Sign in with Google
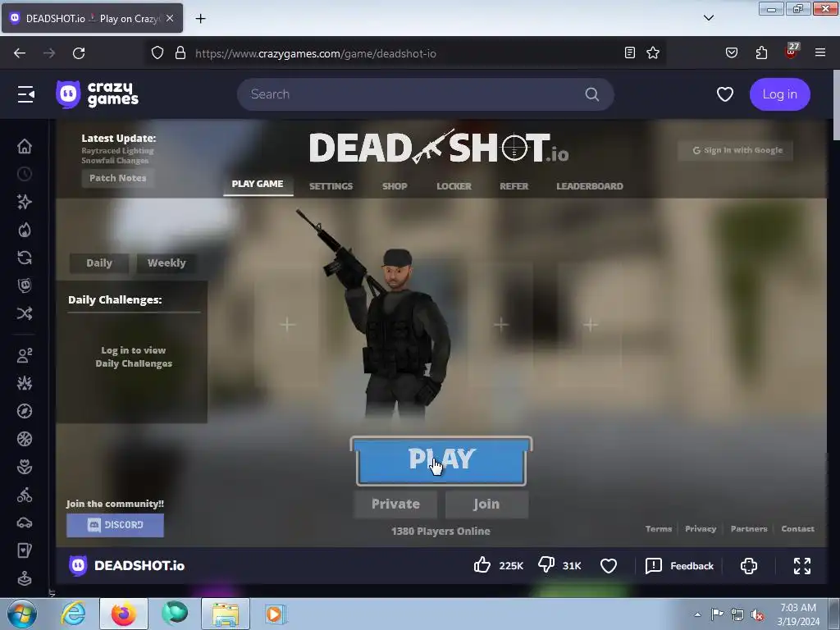The height and width of the screenshot is (630, 840). click(x=737, y=151)
